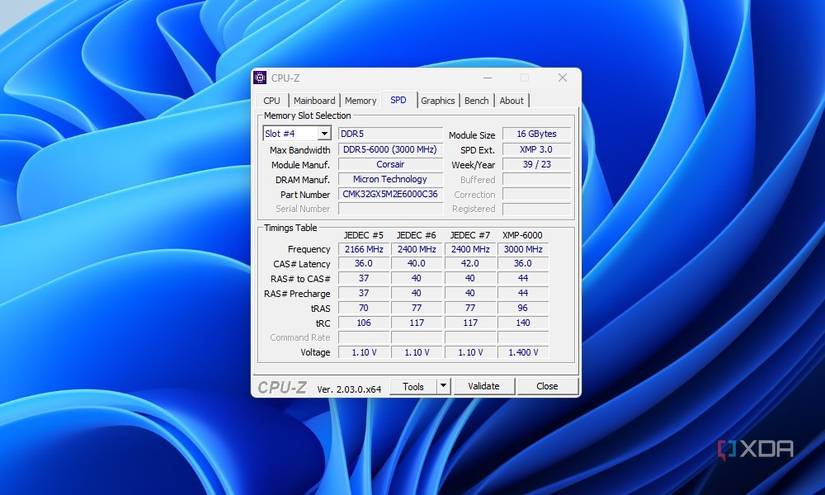Click the Close button at bottom
The width and height of the screenshot is (825, 495).
tap(547, 386)
